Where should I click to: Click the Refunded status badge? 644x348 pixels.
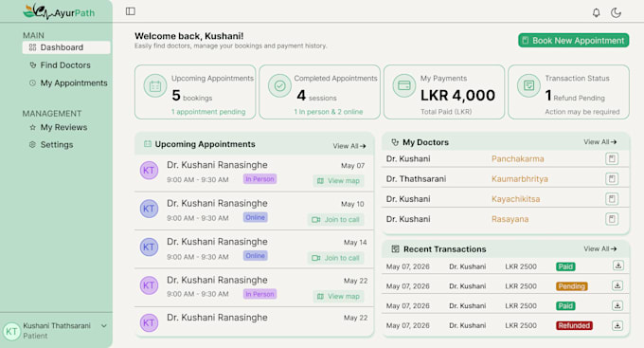[574, 326]
